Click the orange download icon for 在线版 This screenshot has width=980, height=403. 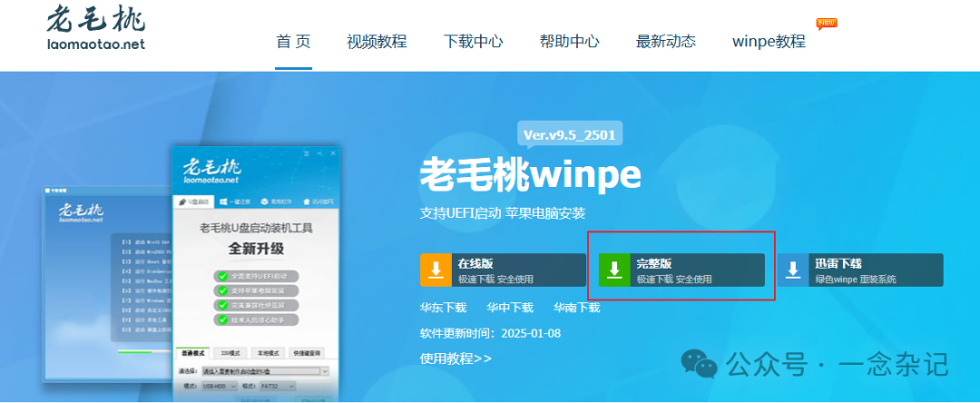(436, 270)
